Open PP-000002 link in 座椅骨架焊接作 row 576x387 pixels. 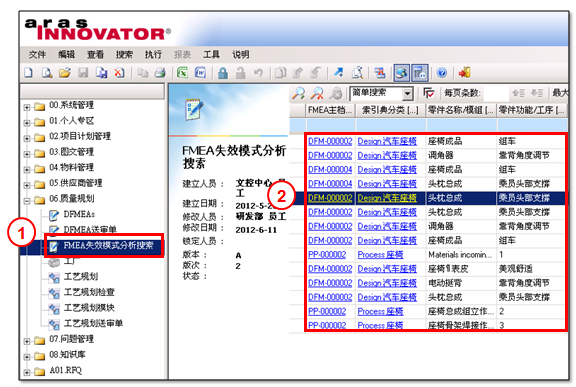point(327,325)
